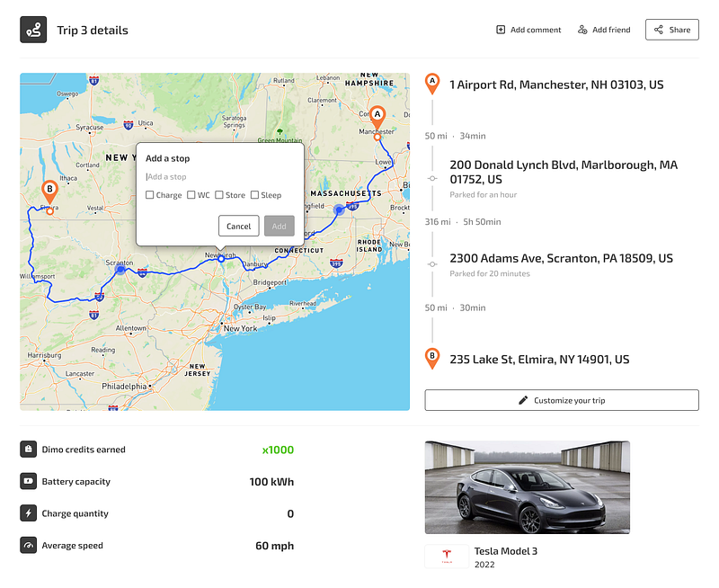The height and width of the screenshot is (588, 719).
Task: Toggle the Sleep checkbox
Action: click(254, 195)
